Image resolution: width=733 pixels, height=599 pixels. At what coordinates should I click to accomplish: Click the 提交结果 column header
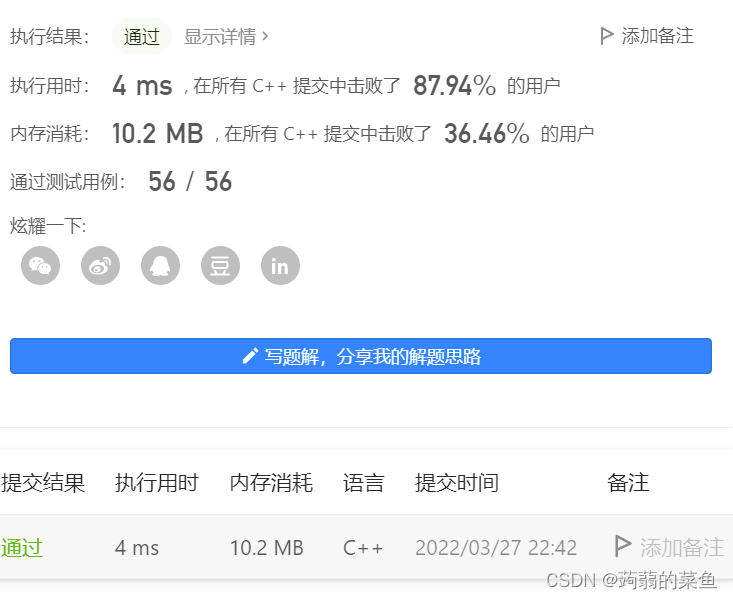[43, 483]
